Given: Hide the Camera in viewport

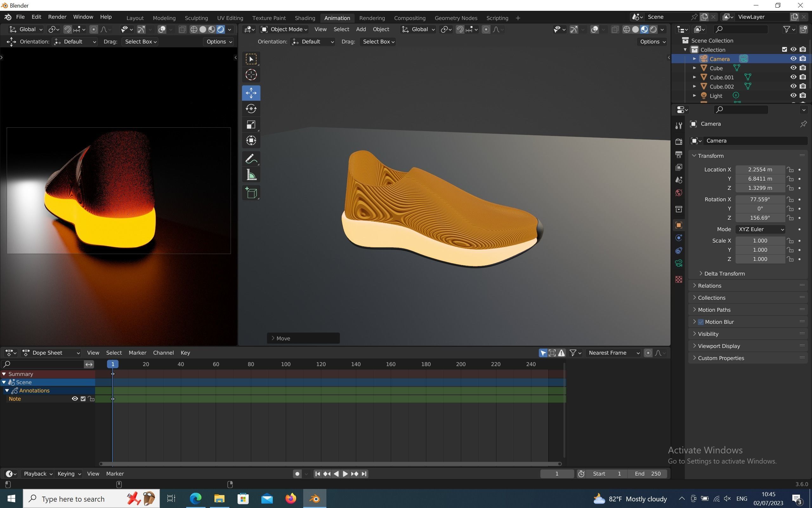Looking at the screenshot, I should coord(793,59).
